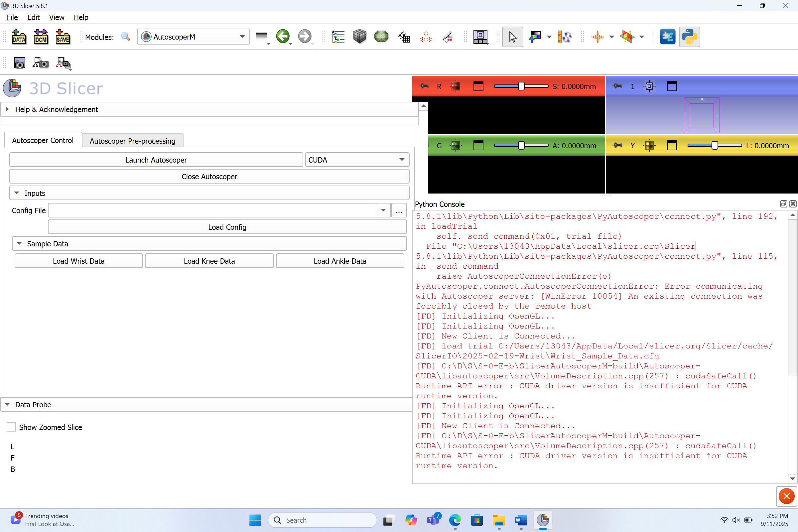Toggle the pin icon on Yellow slice
The height and width of the screenshot is (532, 798).
[x=617, y=145]
